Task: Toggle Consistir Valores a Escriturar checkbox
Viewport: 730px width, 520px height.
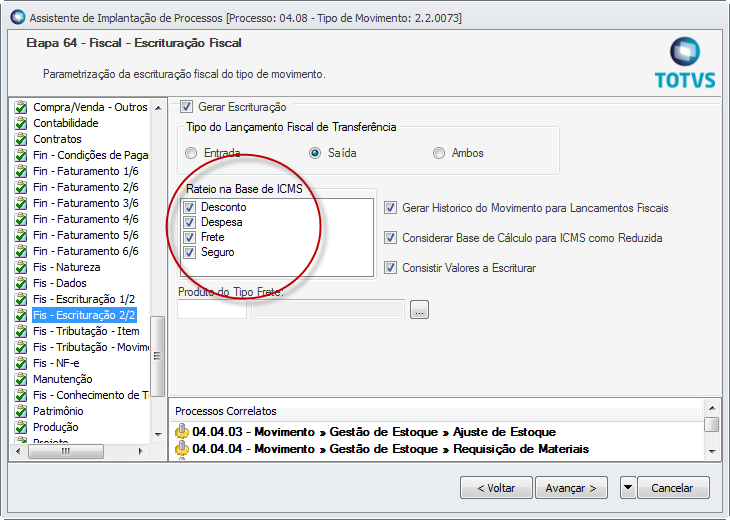Action: tap(390, 268)
